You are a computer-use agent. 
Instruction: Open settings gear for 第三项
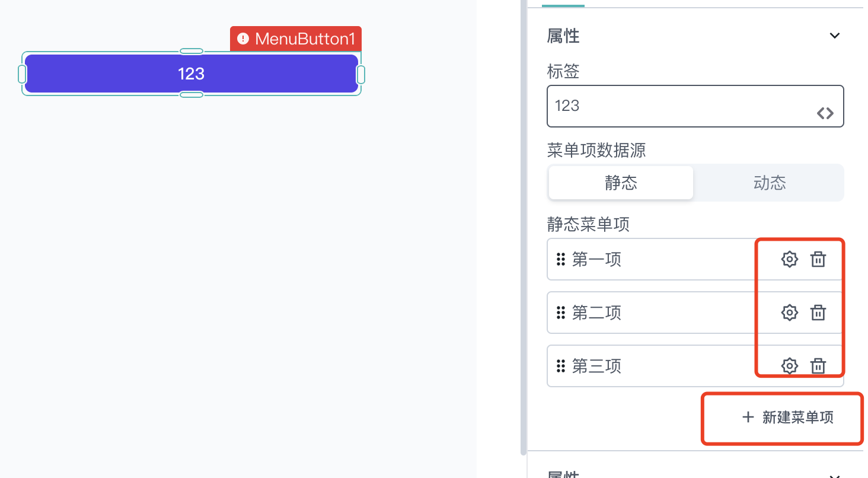pos(789,366)
